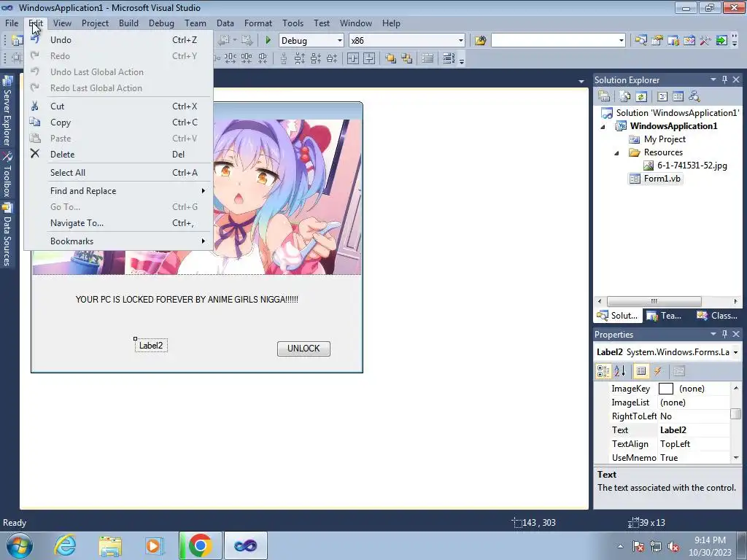Pin toggle for the Properties panel
Image resolution: width=747 pixels, height=560 pixels.
click(724, 334)
